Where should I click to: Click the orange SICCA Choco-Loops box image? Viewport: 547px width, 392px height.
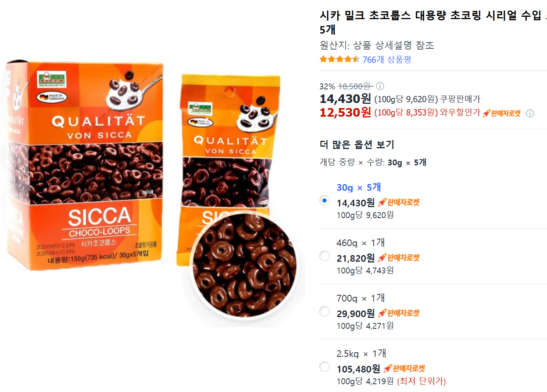86,166
